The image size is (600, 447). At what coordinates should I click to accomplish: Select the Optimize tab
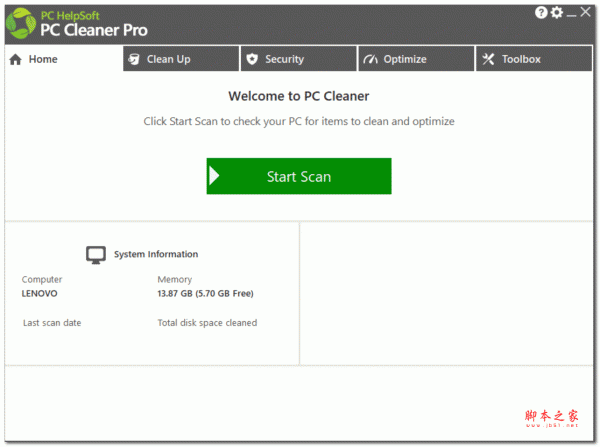(x=416, y=59)
